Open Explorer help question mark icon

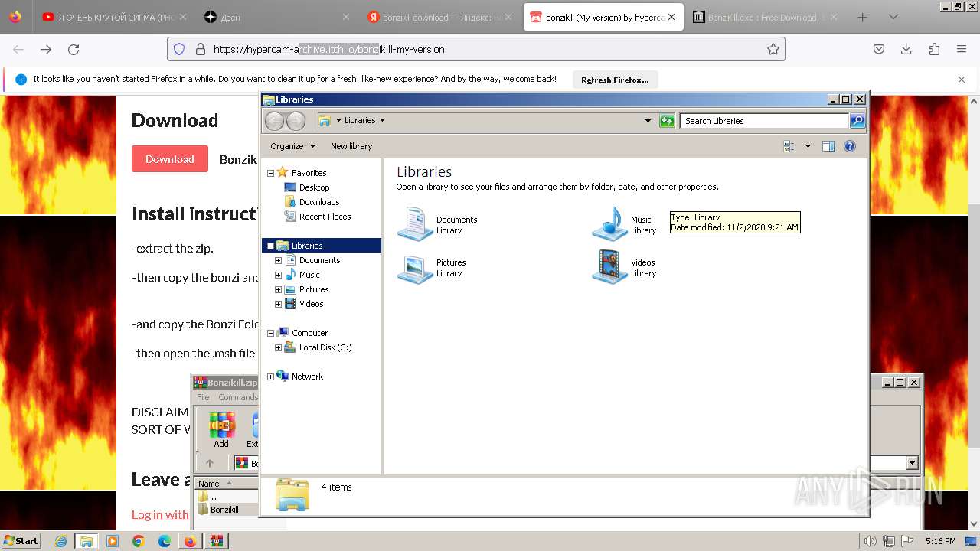(849, 146)
